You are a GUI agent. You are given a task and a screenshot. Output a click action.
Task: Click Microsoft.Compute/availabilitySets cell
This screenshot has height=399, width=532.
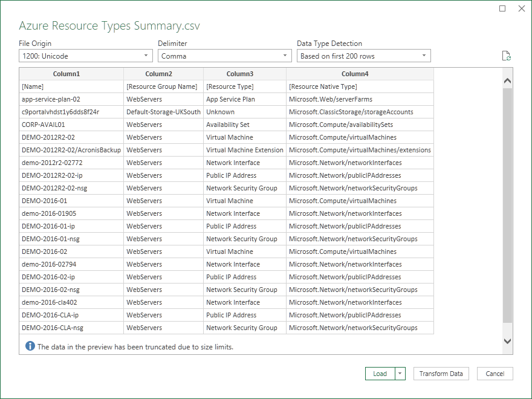[360, 125]
